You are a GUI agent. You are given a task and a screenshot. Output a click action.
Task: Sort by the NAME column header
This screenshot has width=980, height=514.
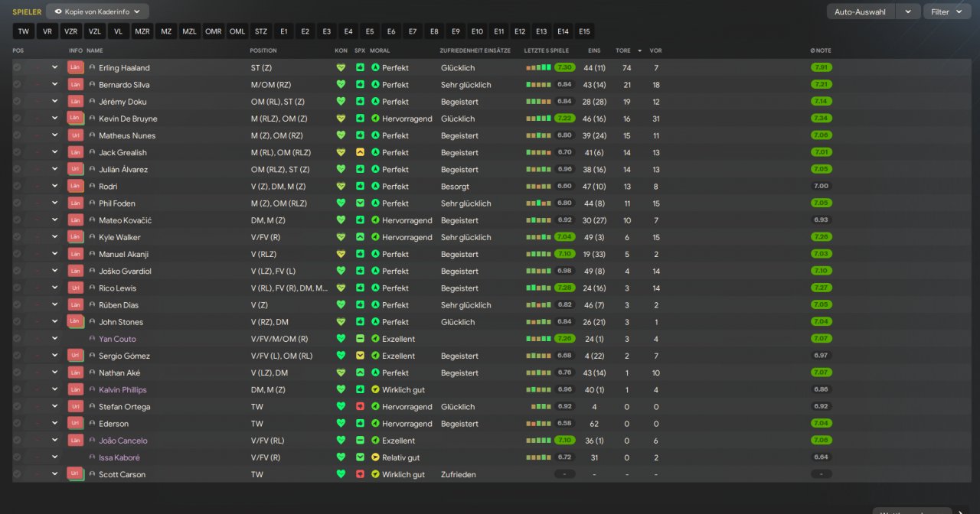click(95, 50)
